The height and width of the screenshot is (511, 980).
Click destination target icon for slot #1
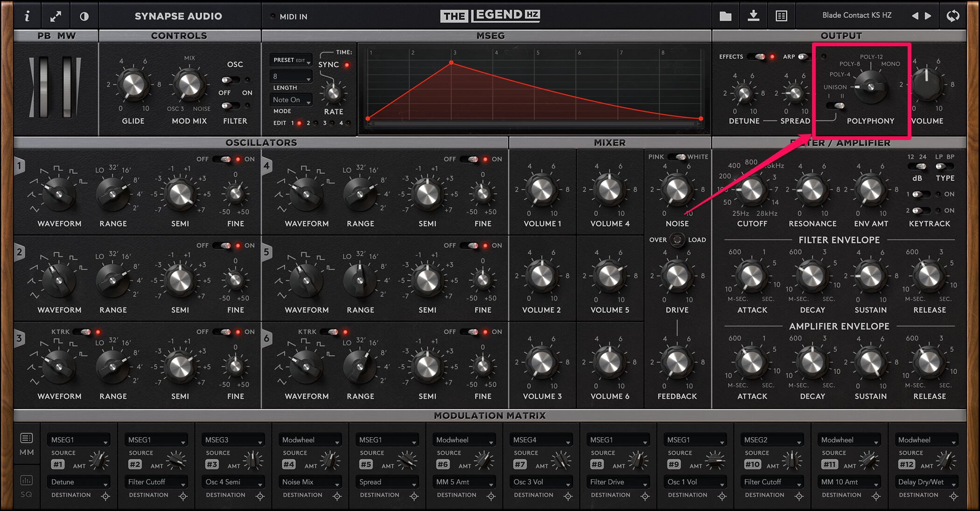tap(105, 496)
